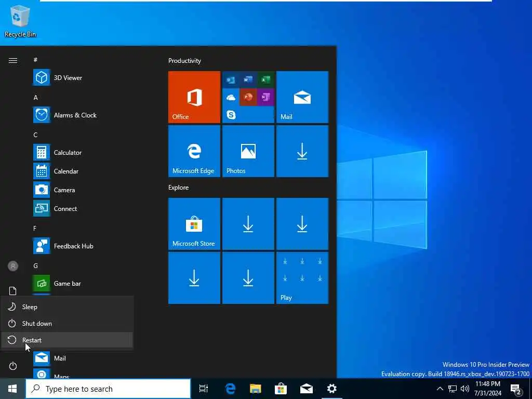The width and height of the screenshot is (532, 399).
Task: Choose Shut down from the power menu
Action: pyautogui.click(x=67, y=323)
